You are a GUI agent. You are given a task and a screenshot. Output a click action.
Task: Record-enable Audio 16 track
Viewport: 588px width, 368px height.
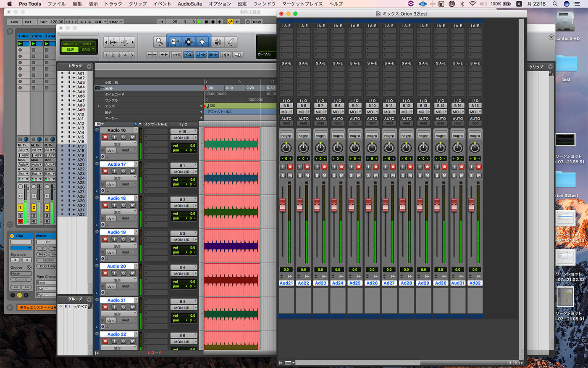105,137
